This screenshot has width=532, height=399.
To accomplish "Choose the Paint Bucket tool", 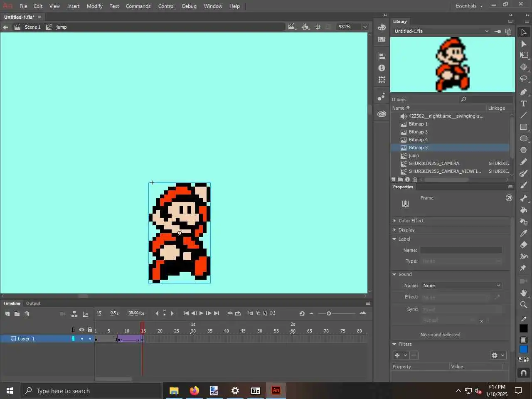I will click(524, 210).
